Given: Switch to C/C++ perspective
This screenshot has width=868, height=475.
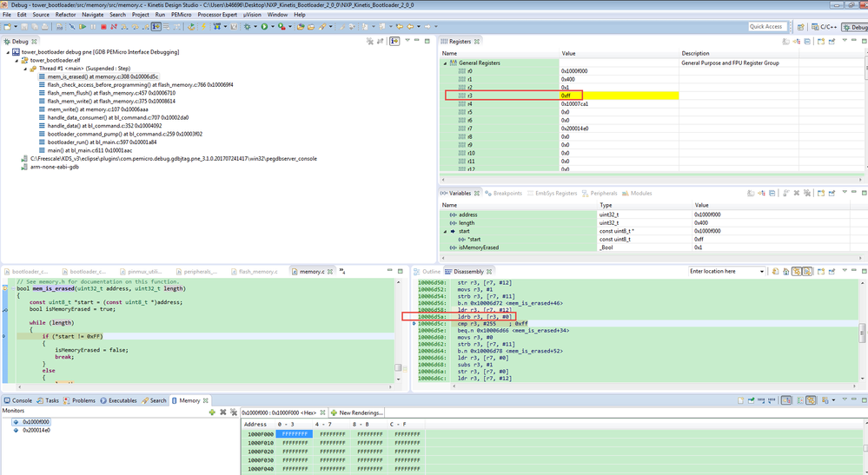Looking at the screenshot, I should pyautogui.click(x=825, y=27).
